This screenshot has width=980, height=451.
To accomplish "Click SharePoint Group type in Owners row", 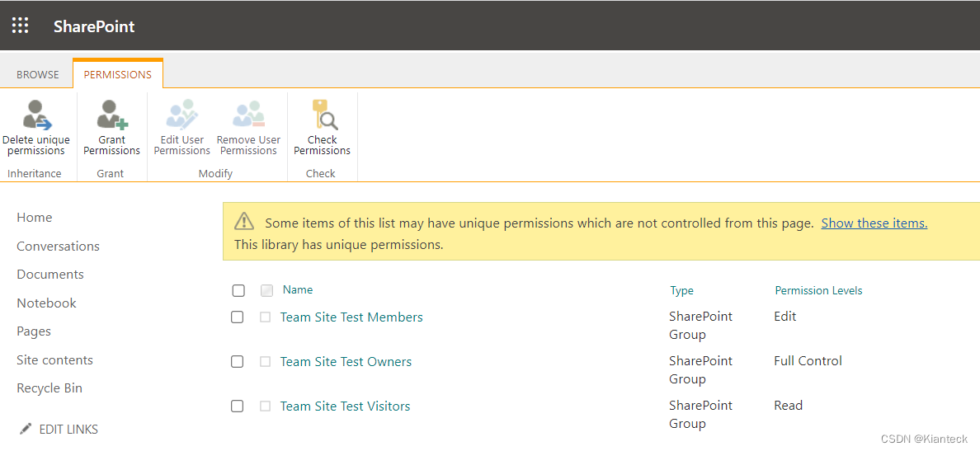I will click(700, 370).
